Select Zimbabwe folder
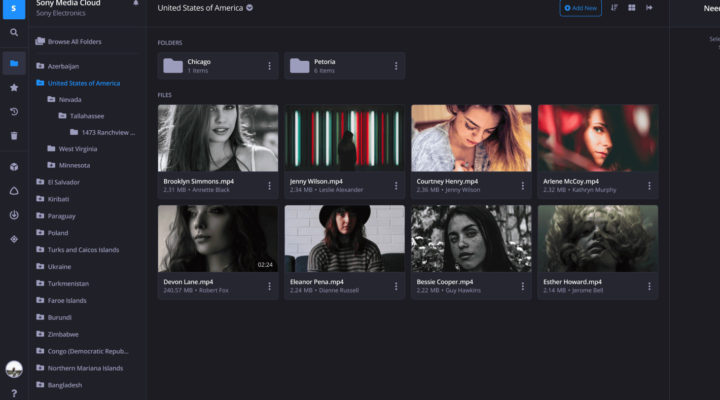This screenshot has height=400, width=720. (58, 334)
